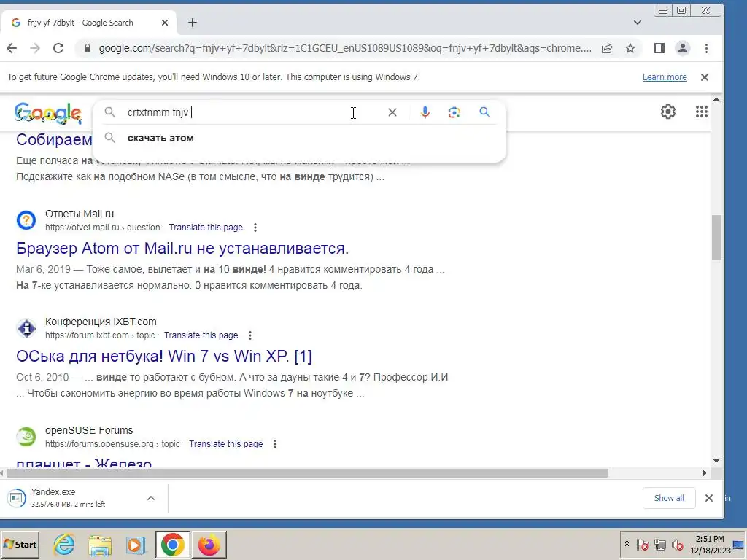
Task: Reload the current page
Action: [x=58, y=48]
